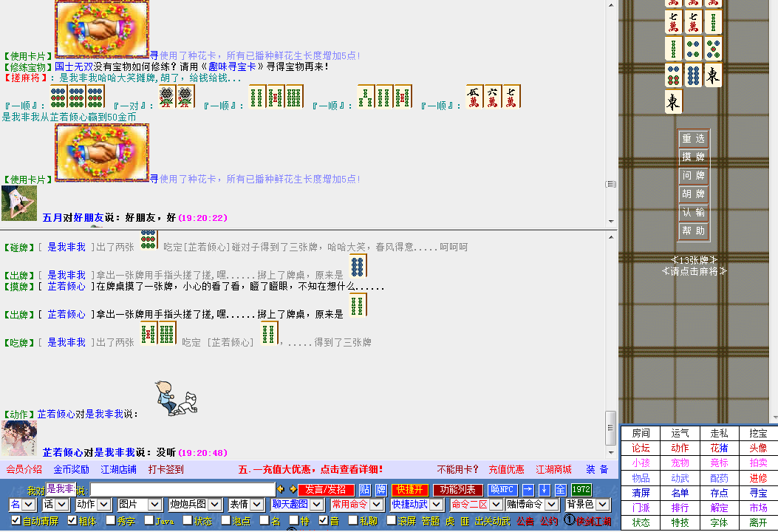Enable the 滚屏 scroll checkbox

point(391,520)
